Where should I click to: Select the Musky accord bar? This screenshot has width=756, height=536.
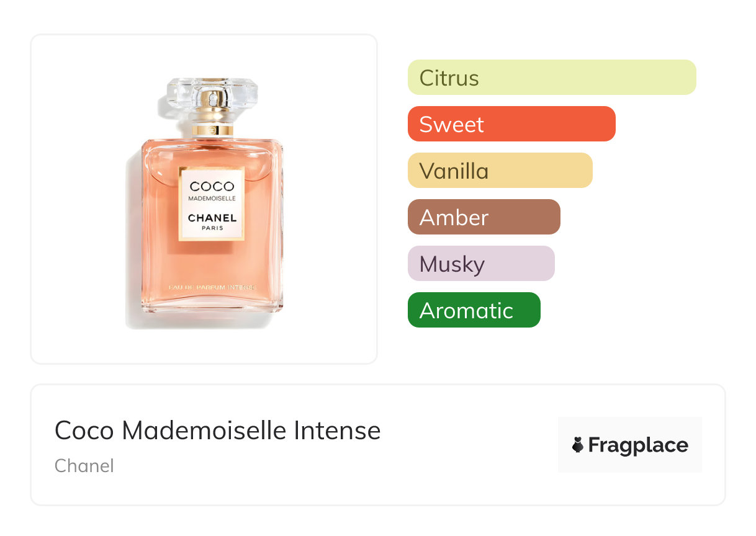(x=481, y=264)
